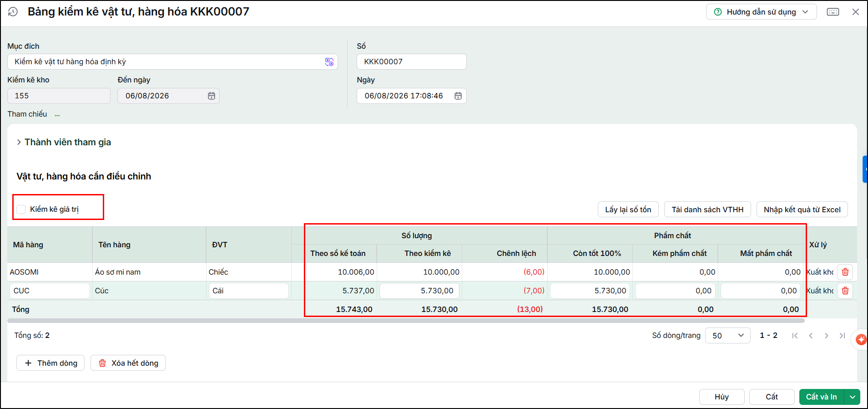868x409 pixels.
Task: Open calendar picker for Đến ngày
Action: click(x=212, y=96)
